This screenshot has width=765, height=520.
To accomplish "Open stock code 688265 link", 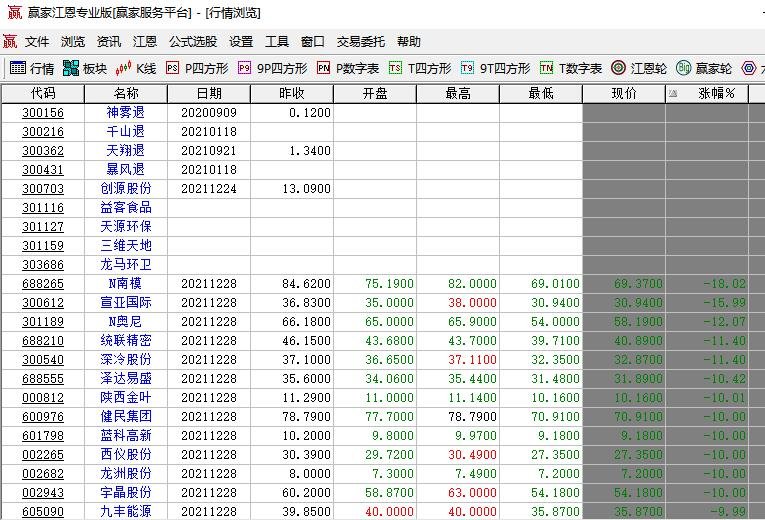I will [43, 284].
